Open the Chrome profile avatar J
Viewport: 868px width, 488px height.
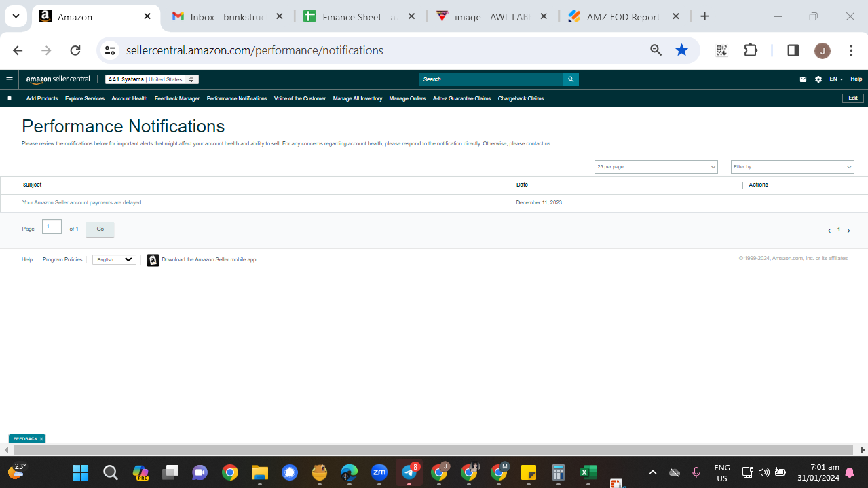(822, 50)
